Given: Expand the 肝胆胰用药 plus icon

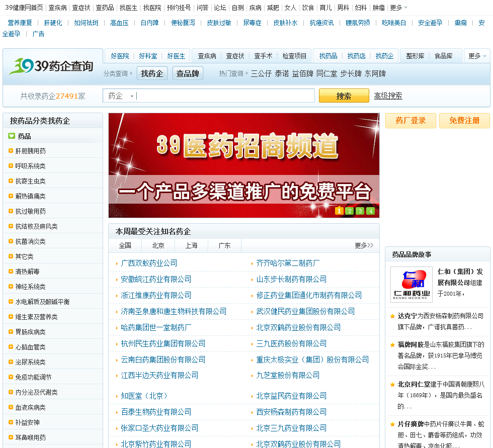Looking at the screenshot, I should tap(11, 151).
